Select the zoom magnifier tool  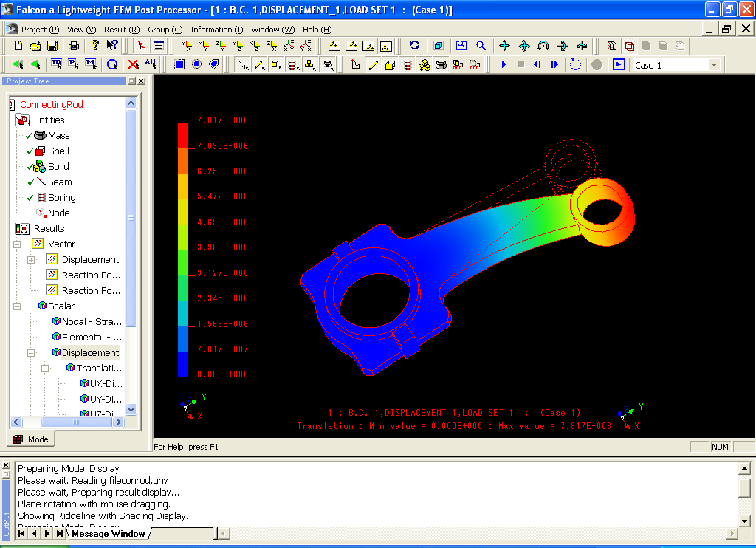tap(481, 45)
